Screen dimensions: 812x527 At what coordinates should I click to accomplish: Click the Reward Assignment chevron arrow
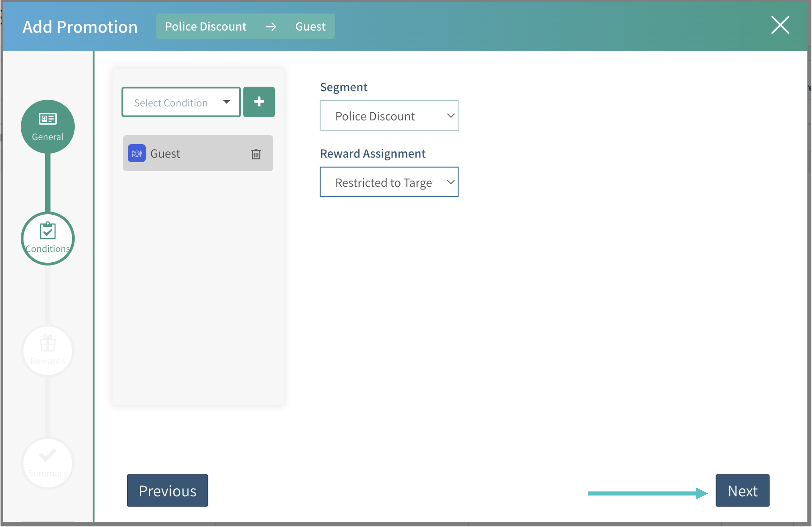[450, 182]
